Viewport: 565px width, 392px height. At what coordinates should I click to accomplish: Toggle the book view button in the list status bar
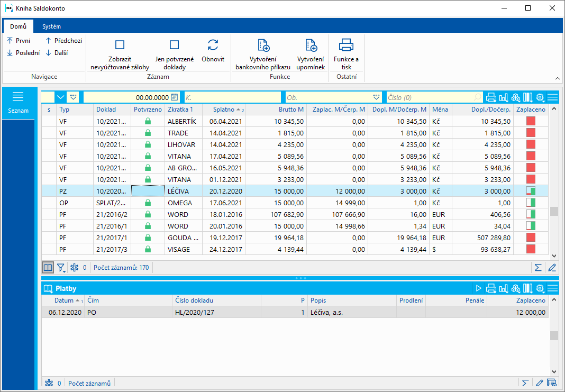pos(48,268)
